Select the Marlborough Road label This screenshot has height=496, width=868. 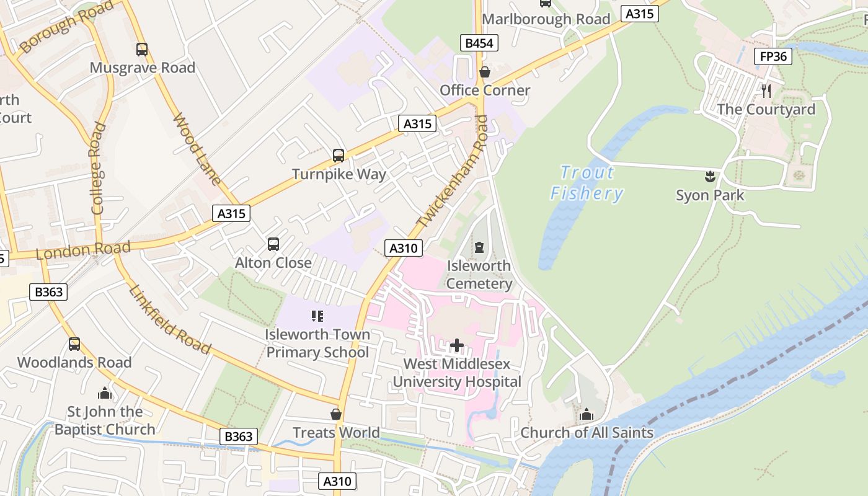pos(546,19)
